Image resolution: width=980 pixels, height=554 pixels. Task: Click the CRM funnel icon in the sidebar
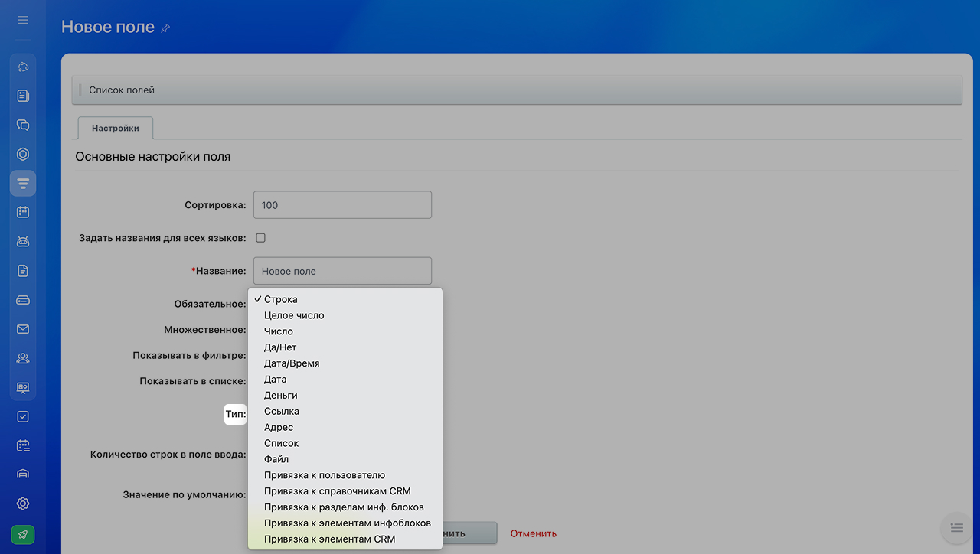click(23, 184)
